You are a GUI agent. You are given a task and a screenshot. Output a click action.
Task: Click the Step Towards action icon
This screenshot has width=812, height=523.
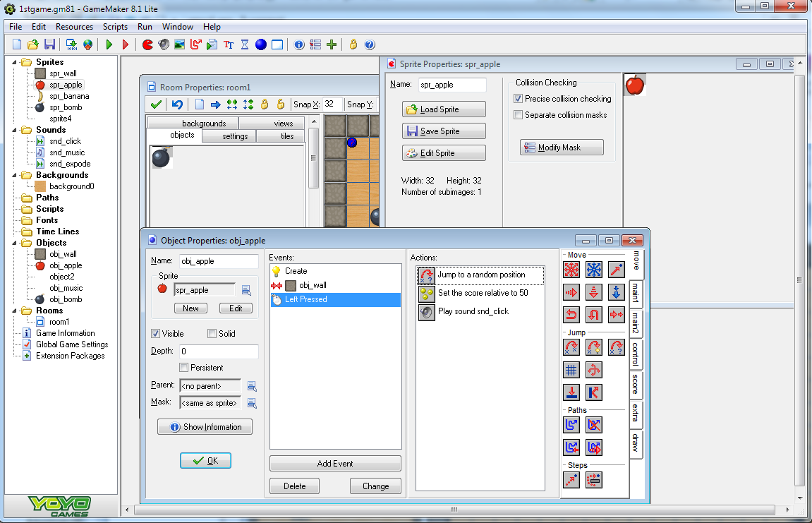[571, 480]
